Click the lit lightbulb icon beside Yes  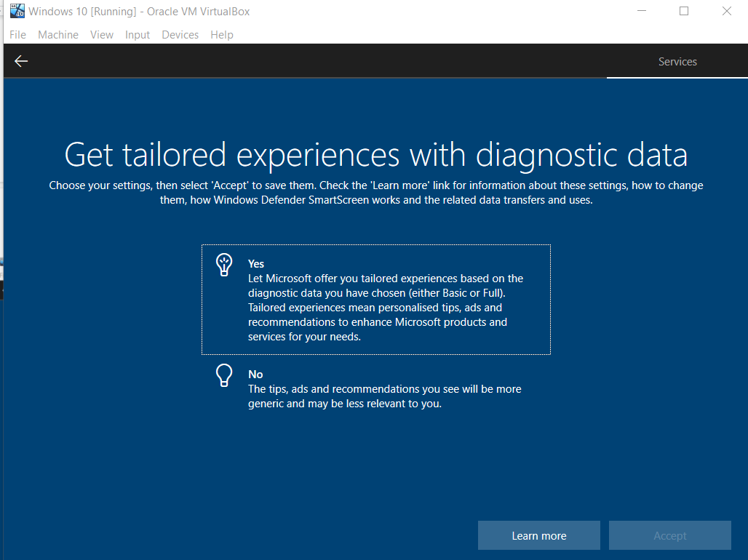click(x=224, y=265)
